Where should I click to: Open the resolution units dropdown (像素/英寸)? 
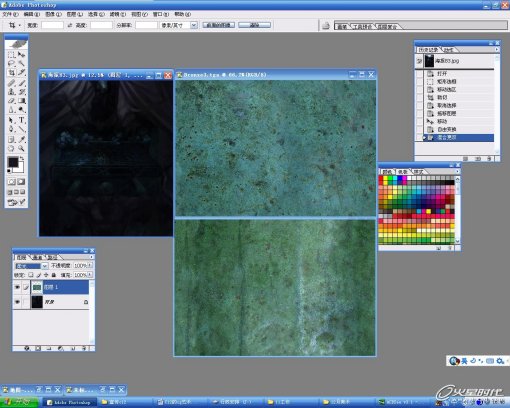click(194, 25)
